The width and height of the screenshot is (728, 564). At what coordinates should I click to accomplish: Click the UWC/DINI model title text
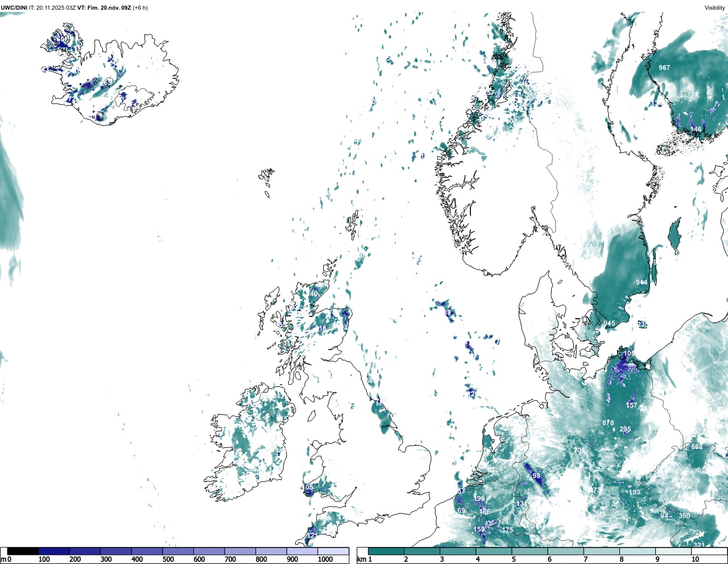coord(14,8)
